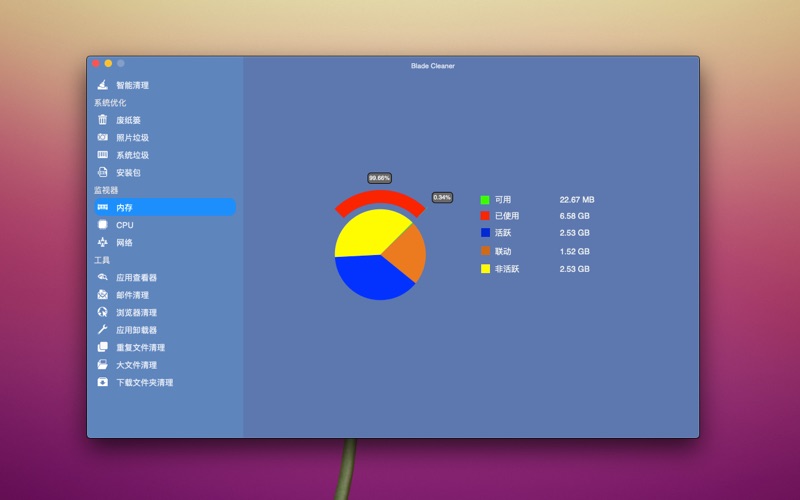Viewport: 800px width, 500px height.
Task: Click the download box icon beside 下载文件夹清理
Action: pos(103,382)
